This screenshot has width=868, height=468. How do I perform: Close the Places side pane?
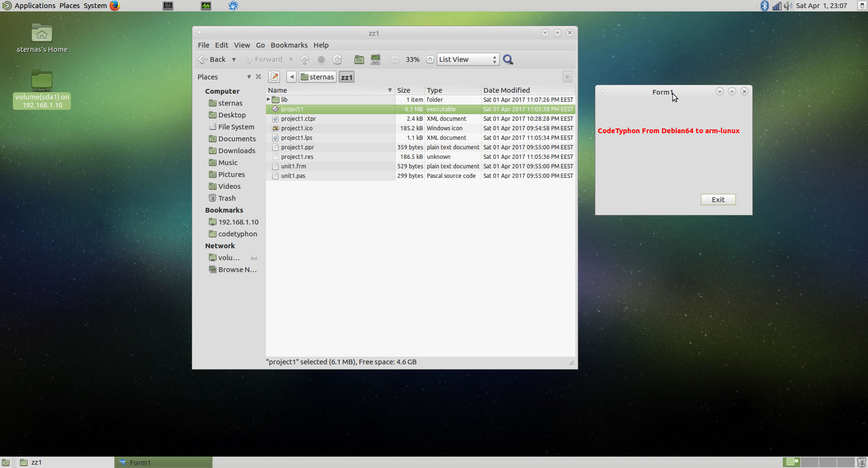(258, 77)
